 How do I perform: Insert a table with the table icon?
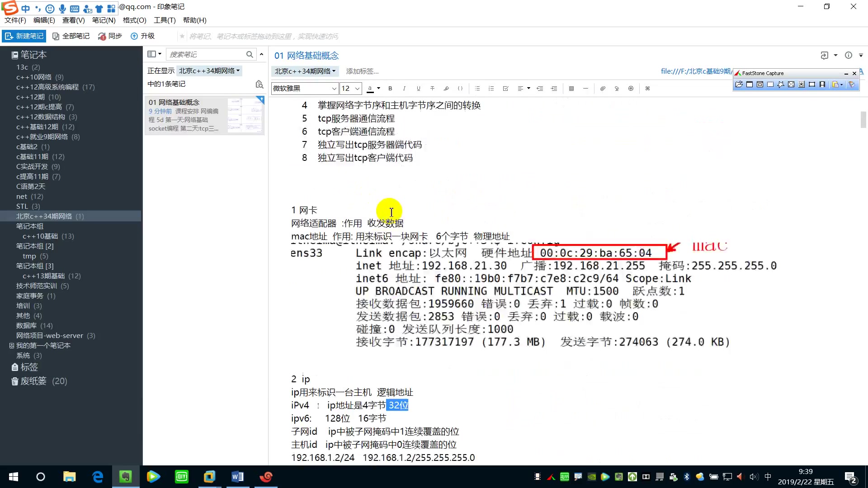coord(571,88)
